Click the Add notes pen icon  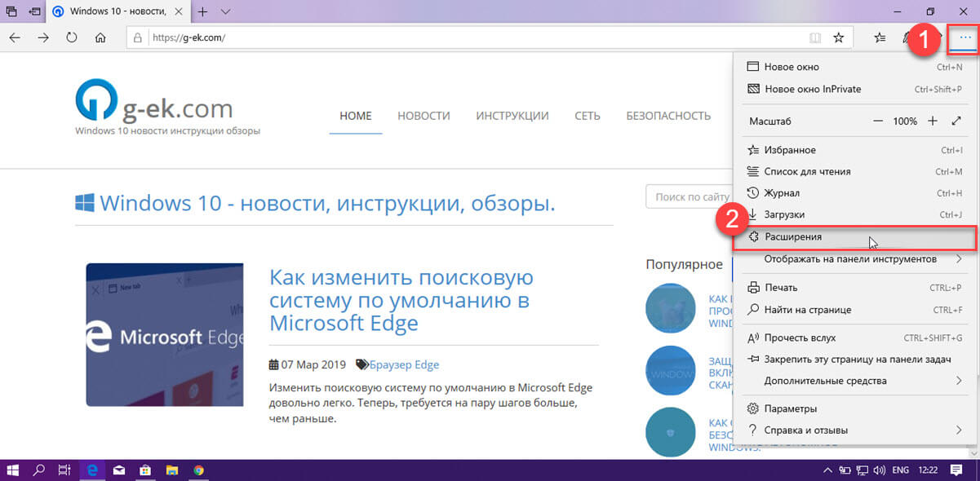tap(906, 37)
